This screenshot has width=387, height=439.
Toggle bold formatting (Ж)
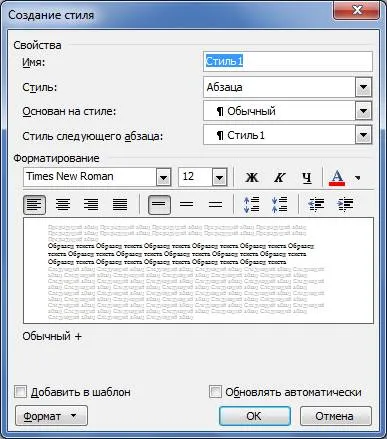coord(252,177)
